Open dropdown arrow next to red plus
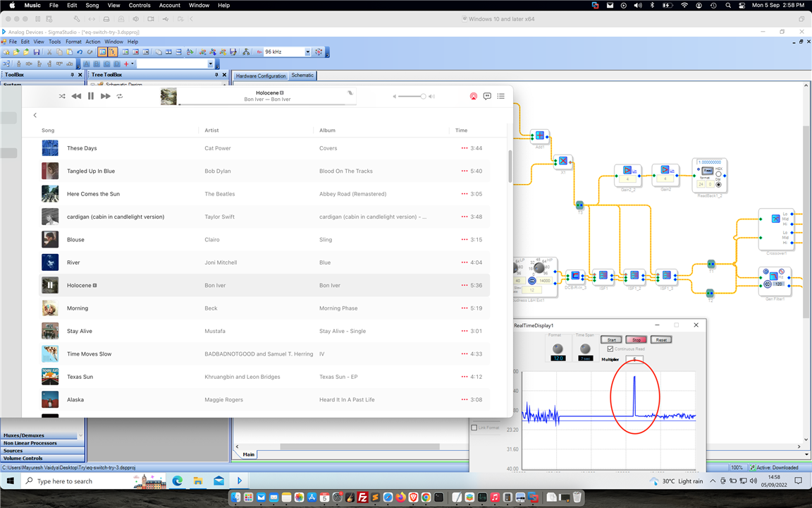The image size is (812, 508). tap(133, 64)
